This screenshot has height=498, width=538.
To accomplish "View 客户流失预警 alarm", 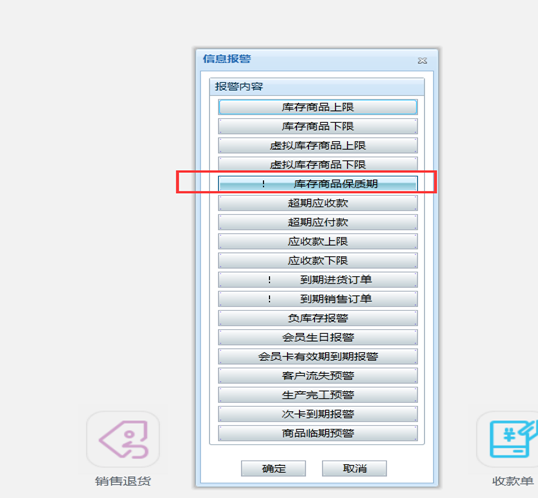I will click(x=318, y=376).
